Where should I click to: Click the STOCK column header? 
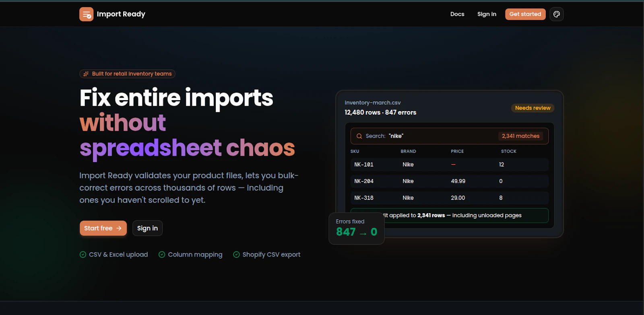coord(508,151)
